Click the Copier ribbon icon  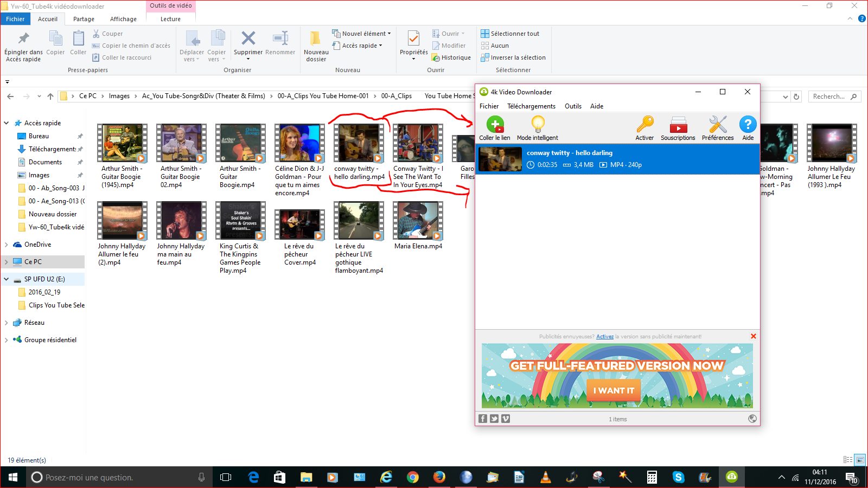click(x=55, y=43)
